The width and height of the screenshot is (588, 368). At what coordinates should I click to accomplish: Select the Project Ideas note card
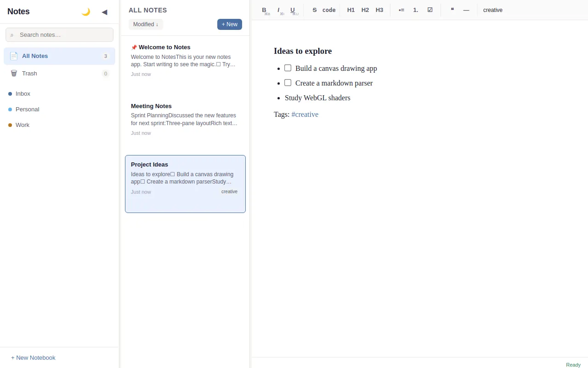click(185, 184)
